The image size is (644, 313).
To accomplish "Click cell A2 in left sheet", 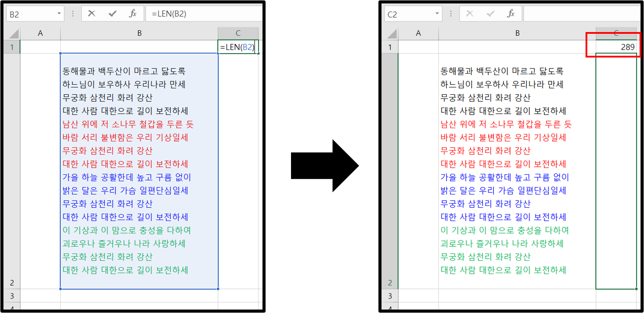I will coord(40,171).
